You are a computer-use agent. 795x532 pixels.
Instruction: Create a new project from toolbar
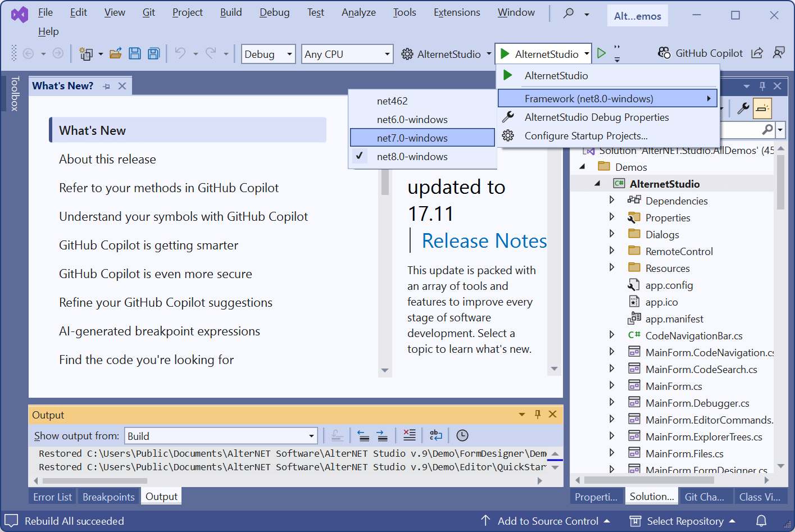point(86,54)
